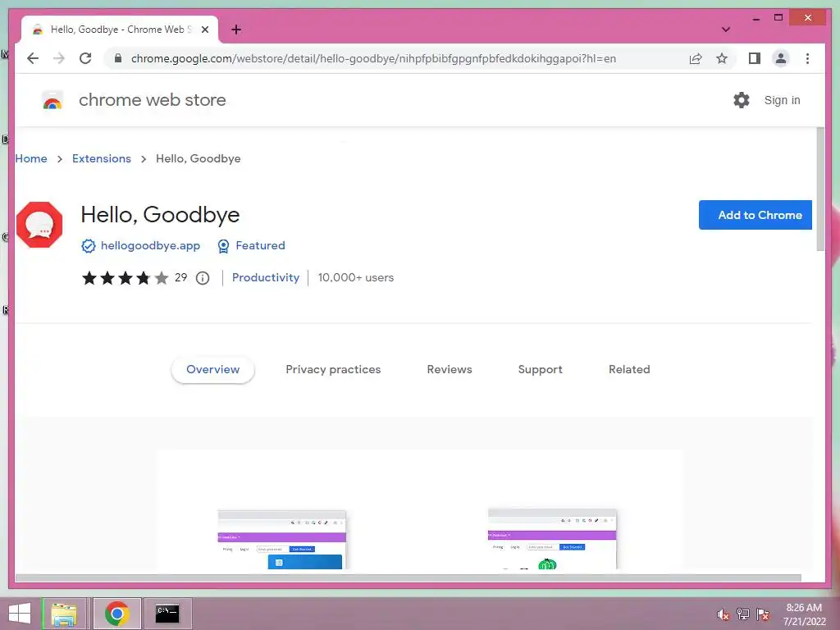Click the Featured label
Viewport: 840px width, 630px height.
[260, 246]
